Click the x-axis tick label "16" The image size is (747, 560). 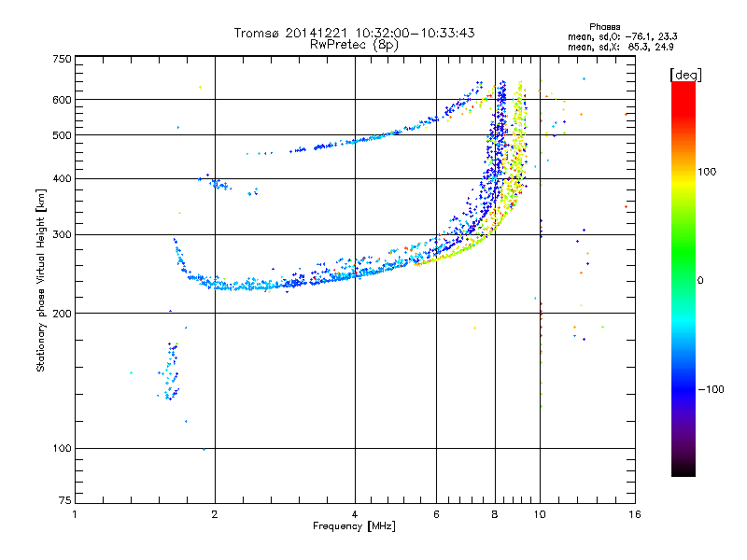[635, 514]
